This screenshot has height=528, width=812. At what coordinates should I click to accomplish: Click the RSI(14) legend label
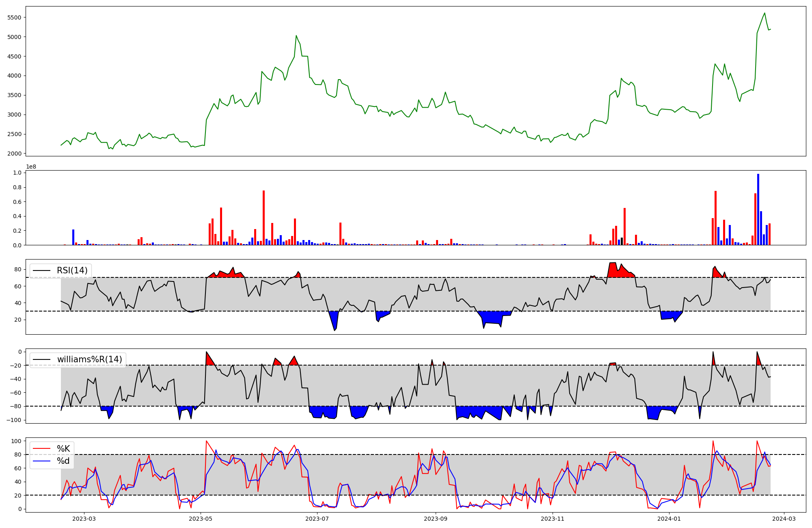pyautogui.click(x=72, y=270)
